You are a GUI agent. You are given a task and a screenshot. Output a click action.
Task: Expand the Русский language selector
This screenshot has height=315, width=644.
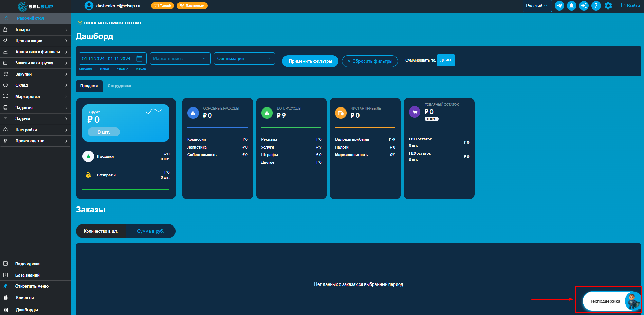tap(537, 6)
